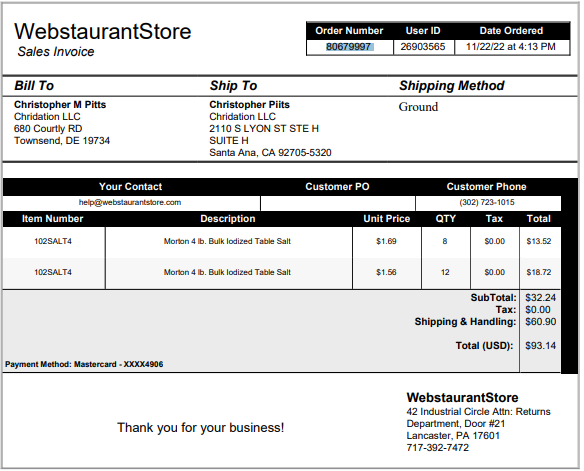Click the empty Customer PO field
The width and height of the screenshot is (584, 471).
pyautogui.click(x=339, y=204)
